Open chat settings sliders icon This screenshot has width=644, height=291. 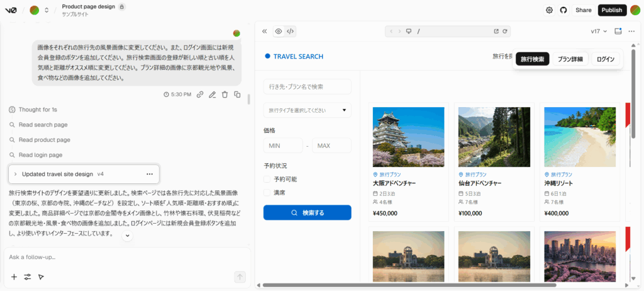[28, 277]
